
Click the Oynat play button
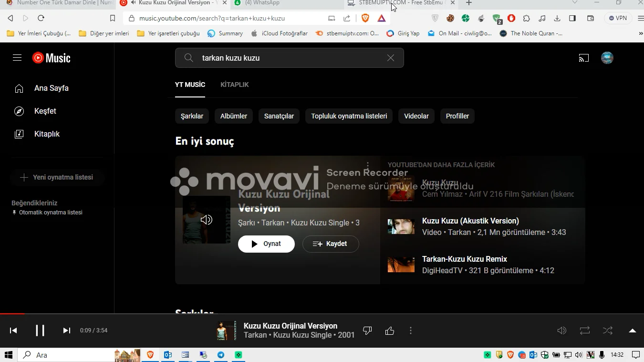[266, 244]
